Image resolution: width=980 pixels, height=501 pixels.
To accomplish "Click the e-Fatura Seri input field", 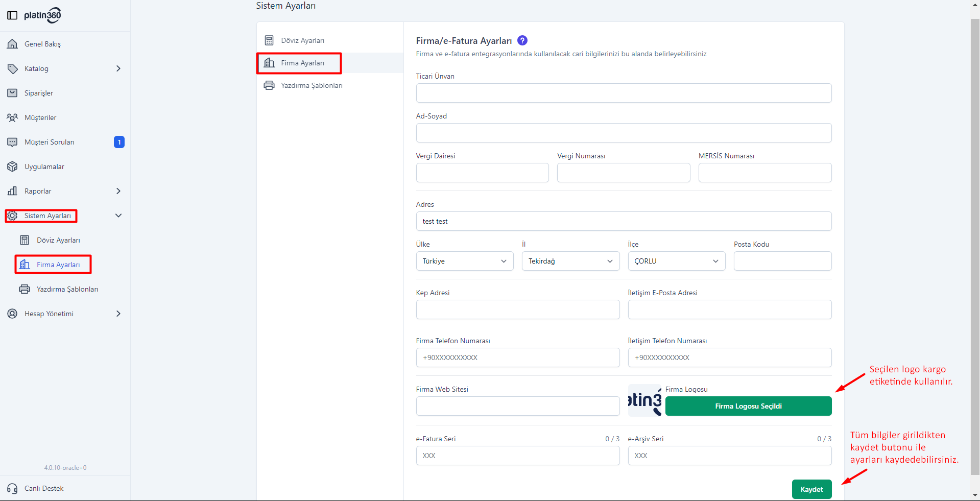I will tap(518, 456).
